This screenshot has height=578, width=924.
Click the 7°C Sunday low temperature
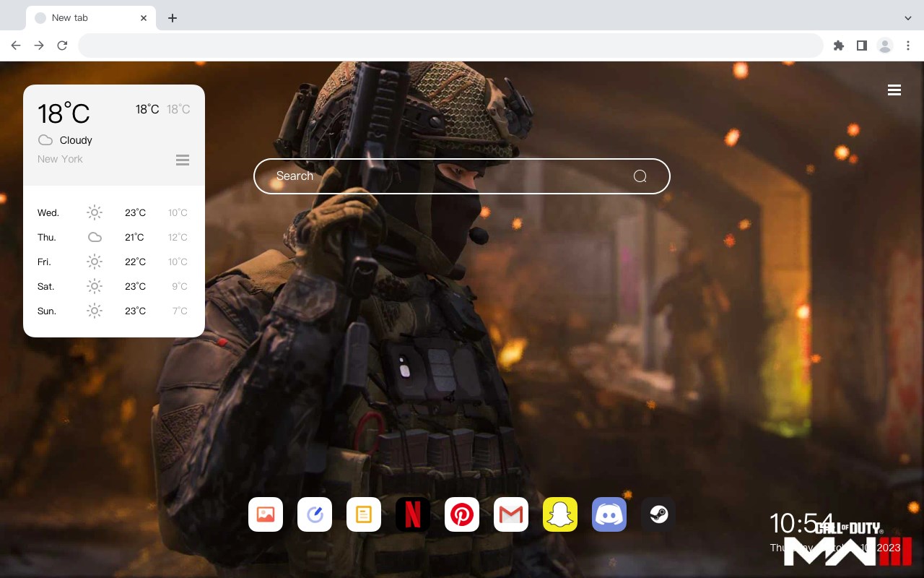(180, 311)
